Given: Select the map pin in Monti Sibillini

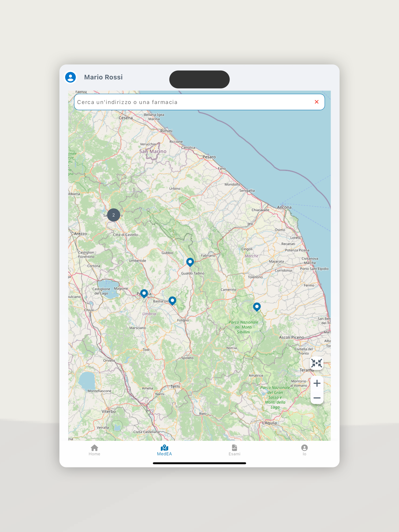Looking at the screenshot, I should [257, 307].
